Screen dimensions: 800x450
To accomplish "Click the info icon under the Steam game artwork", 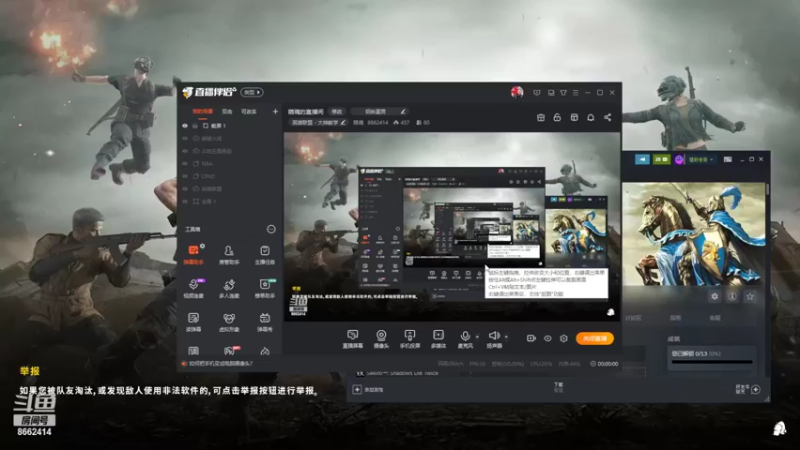I will (x=732, y=296).
